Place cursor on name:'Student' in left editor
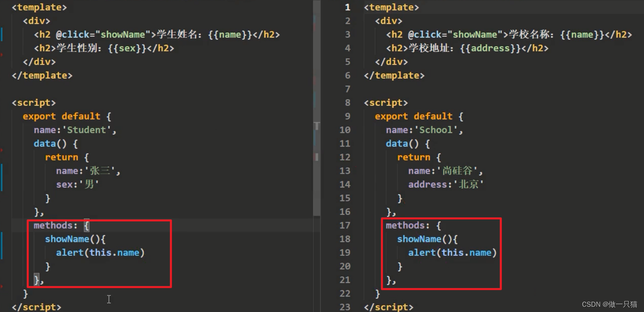The image size is (644, 312). [75, 130]
